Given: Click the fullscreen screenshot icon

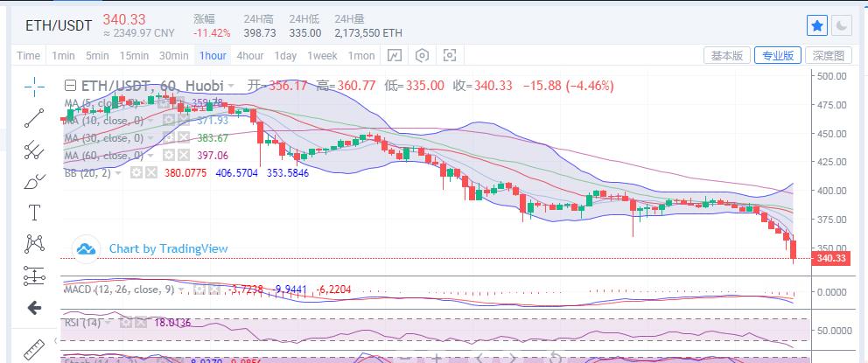Looking at the screenshot, I should coord(450,56).
